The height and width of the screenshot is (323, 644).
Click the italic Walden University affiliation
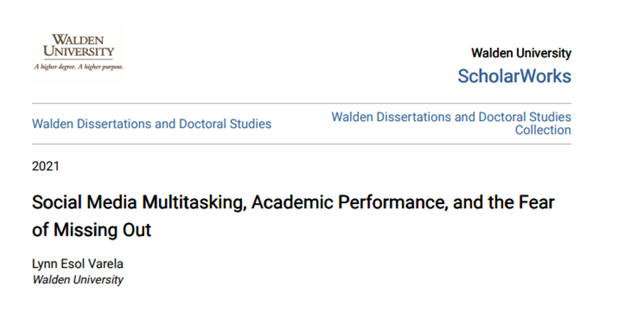[77, 280]
